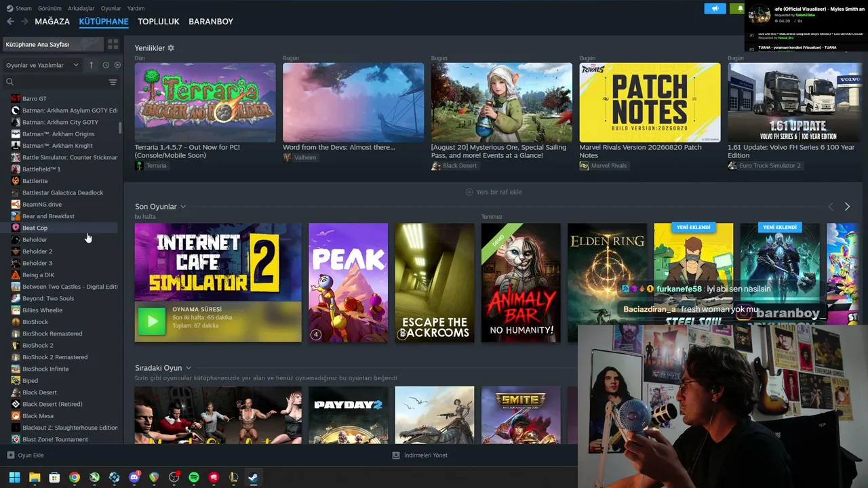Viewport: 868px width, 488px height.
Task: Open File Explorer from taskbar
Action: pos(35,477)
